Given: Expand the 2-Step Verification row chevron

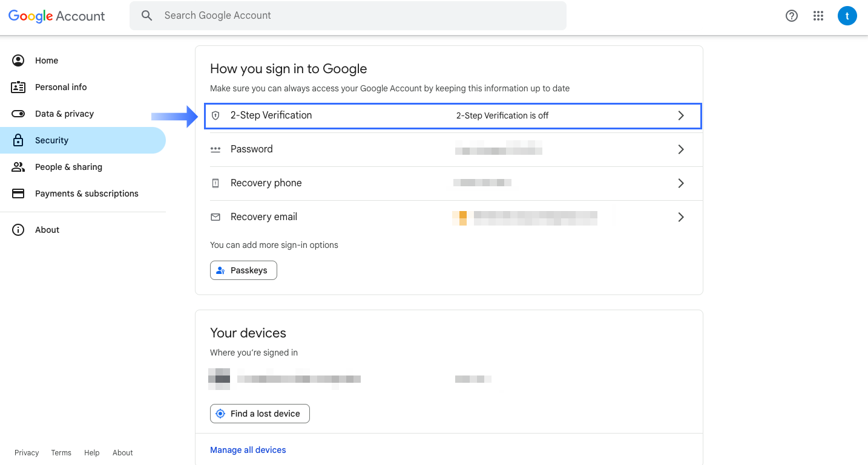Looking at the screenshot, I should tap(681, 115).
